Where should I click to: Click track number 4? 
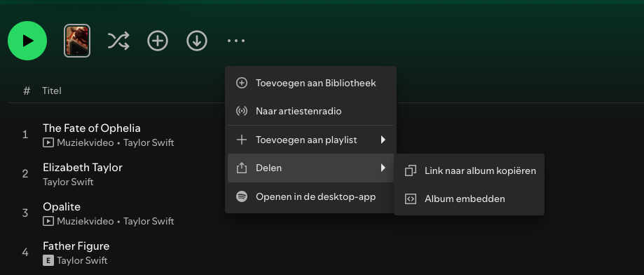pos(25,253)
